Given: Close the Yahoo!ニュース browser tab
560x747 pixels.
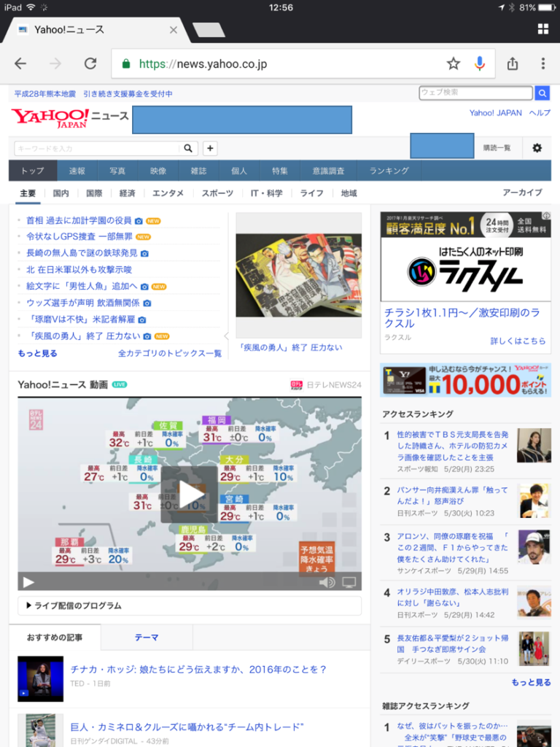Looking at the screenshot, I should click(x=174, y=30).
